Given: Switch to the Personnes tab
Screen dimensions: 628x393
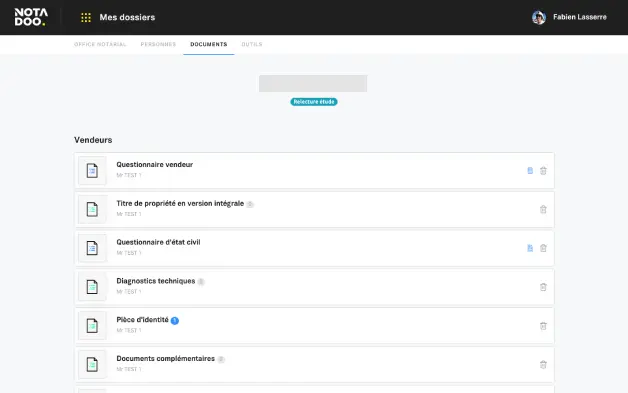Looking at the screenshot, I should [158, 44].
